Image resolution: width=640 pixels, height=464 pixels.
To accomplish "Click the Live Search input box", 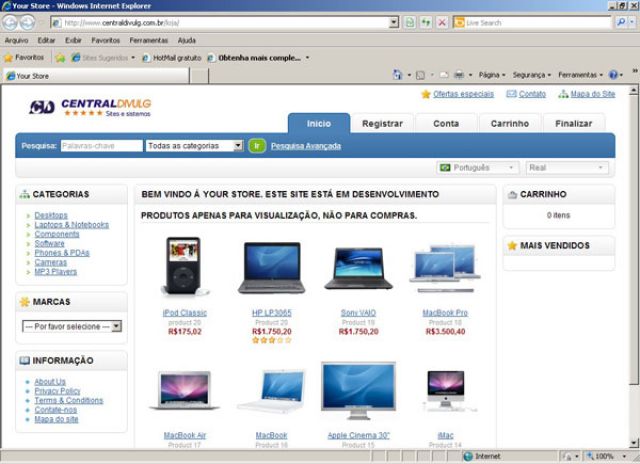I will coord(536,22).
